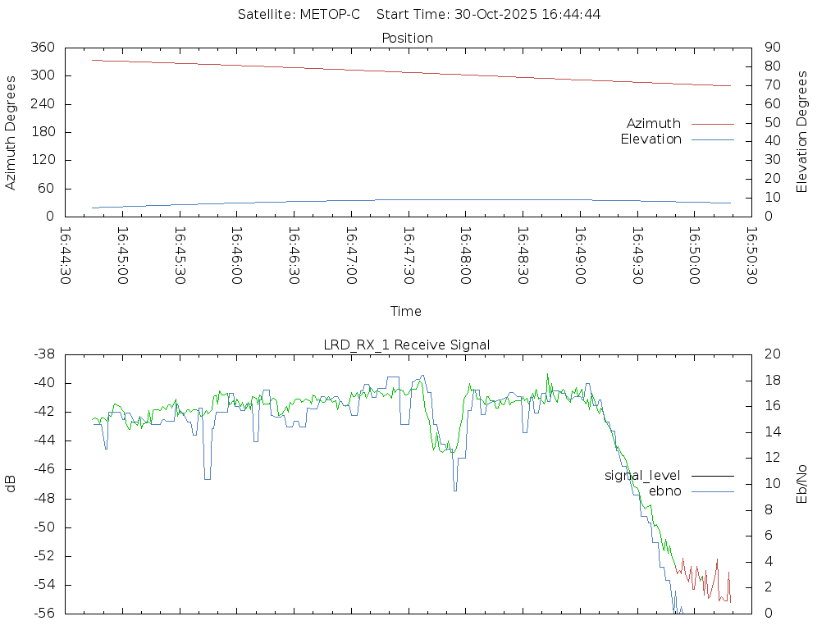Click the Time x-axis label
Viewport: 840px width, 630px height.
point(406,312)
